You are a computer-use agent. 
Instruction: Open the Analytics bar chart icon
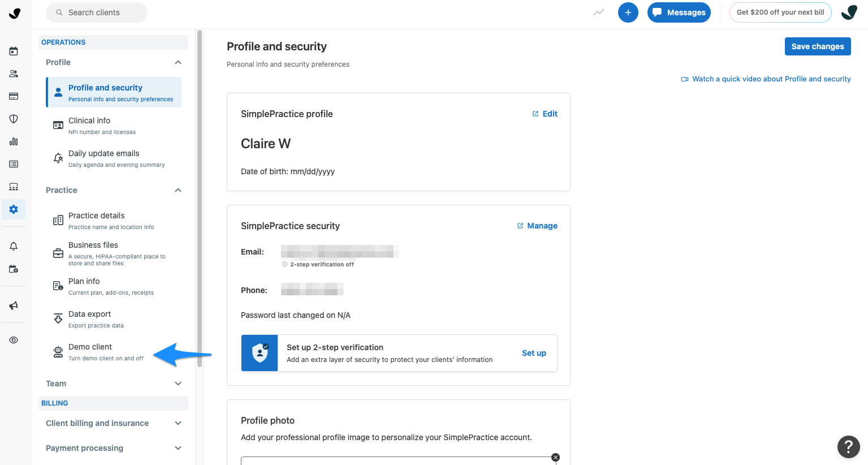[14, 141]
